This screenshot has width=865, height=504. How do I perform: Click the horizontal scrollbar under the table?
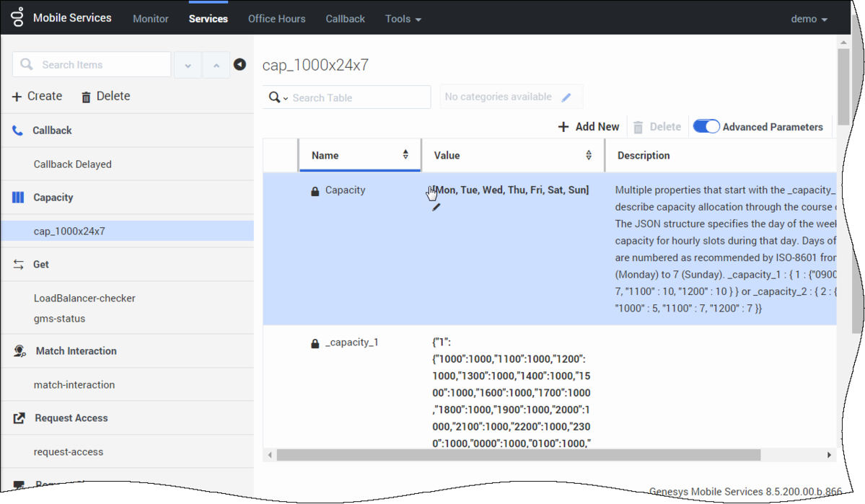[519, 455]
